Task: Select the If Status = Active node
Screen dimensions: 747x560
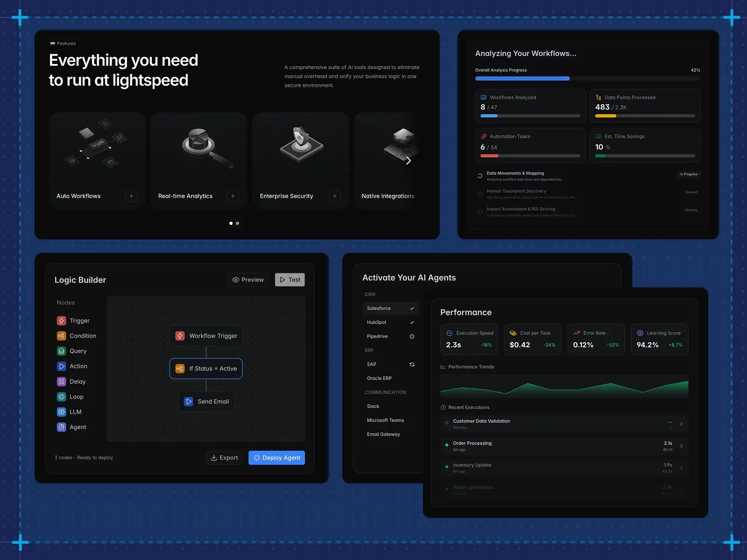Action: coord(206,369)
